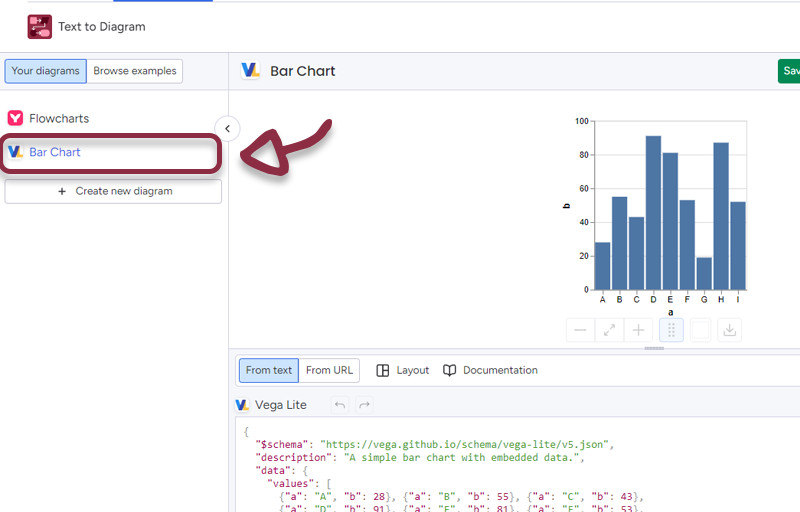Select the Your diagrams tab
The width and height of the screenshot is (800, 512).
[x=45, y=71]
